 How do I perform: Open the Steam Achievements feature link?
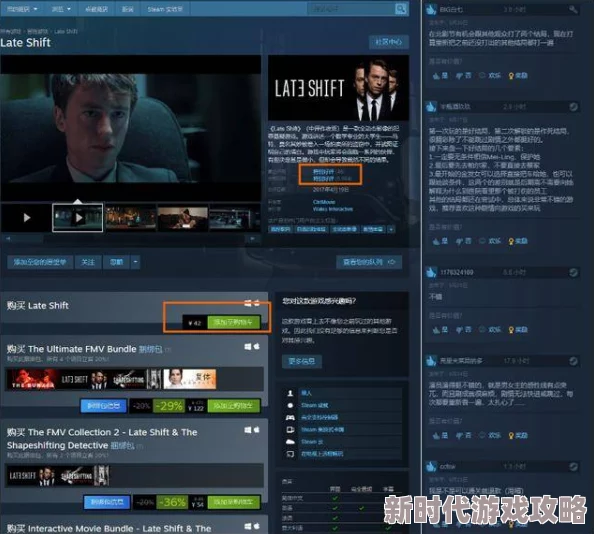(314, 405)
